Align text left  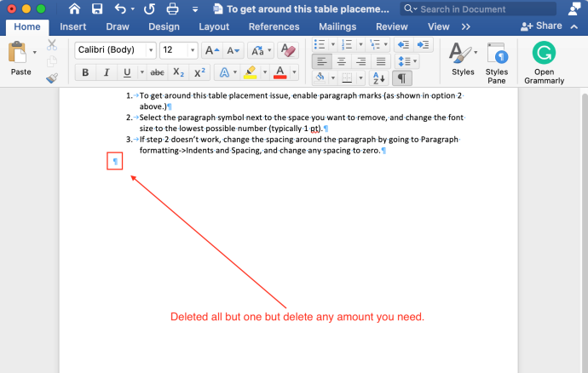click(322, 61)
